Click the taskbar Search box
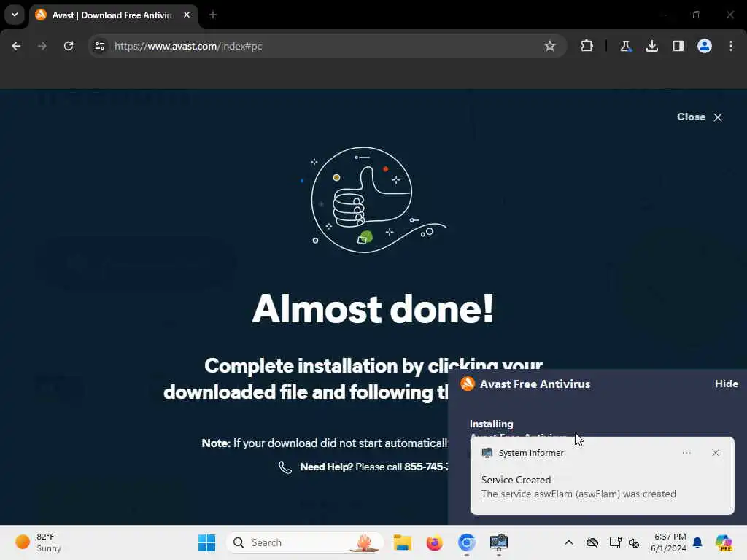Image resolution: width=747 pixels, height=560 pixels. pyautogui.click(x=305, y=542)
